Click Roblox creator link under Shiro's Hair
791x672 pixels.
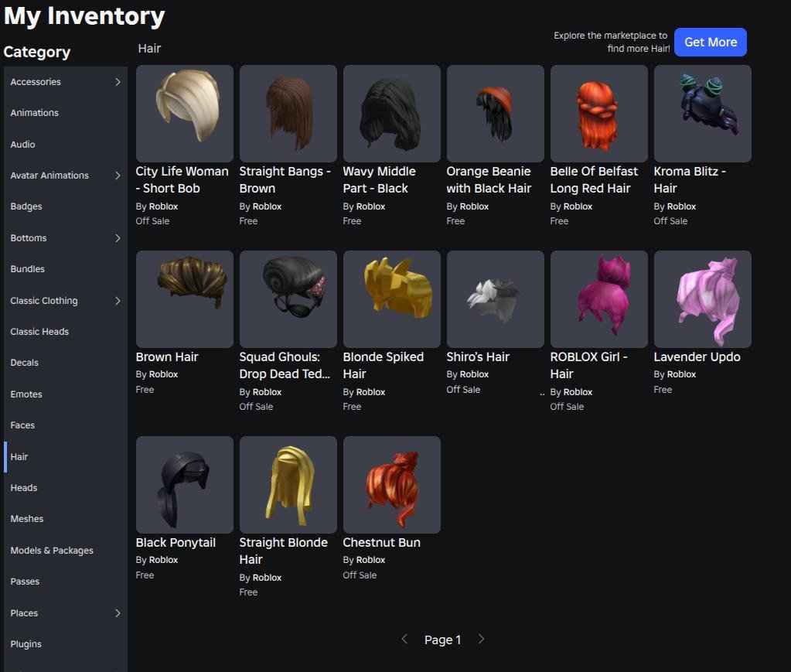pyautogui.click(x=474, y=374)
